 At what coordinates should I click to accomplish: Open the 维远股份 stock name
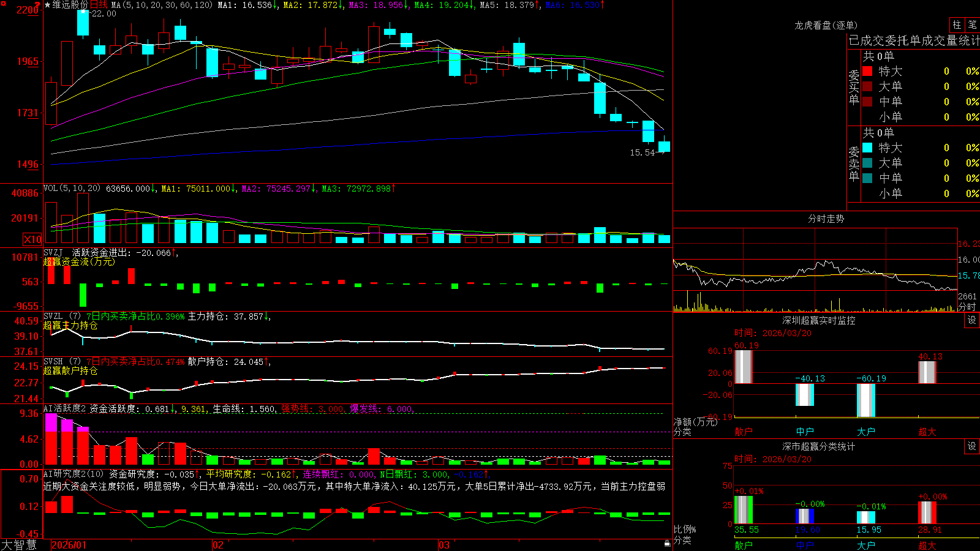point(70,5)
